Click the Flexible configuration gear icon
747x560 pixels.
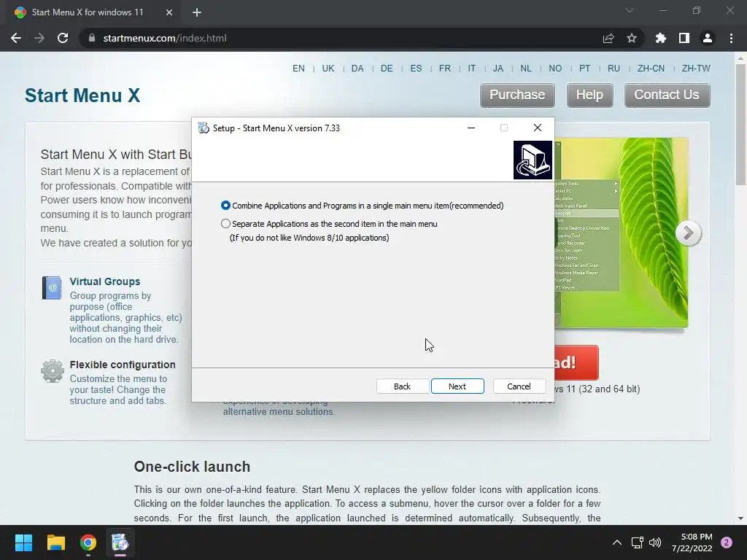click(x=52, y=371)
